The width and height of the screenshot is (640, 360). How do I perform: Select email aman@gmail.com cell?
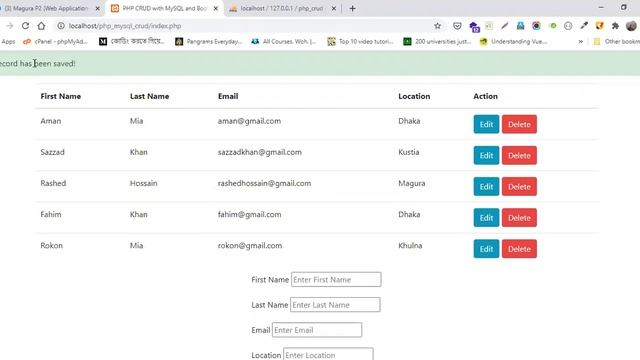[x=249, y=121]
